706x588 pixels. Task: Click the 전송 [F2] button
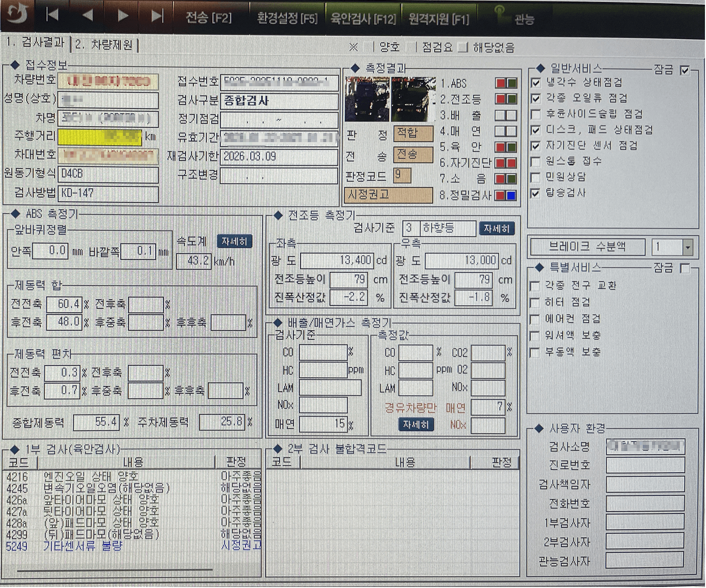pyautogui.click(x=209, y=18)
